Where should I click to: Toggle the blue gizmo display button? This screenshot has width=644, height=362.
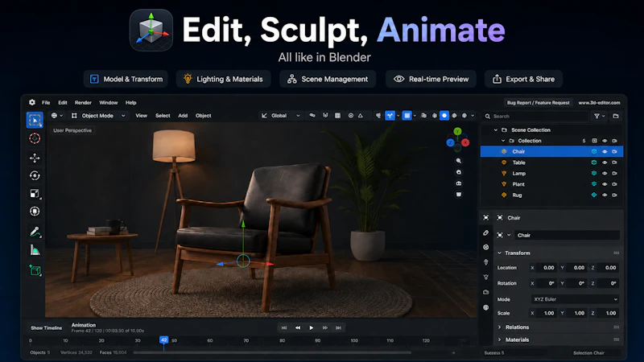coord(390,116)
